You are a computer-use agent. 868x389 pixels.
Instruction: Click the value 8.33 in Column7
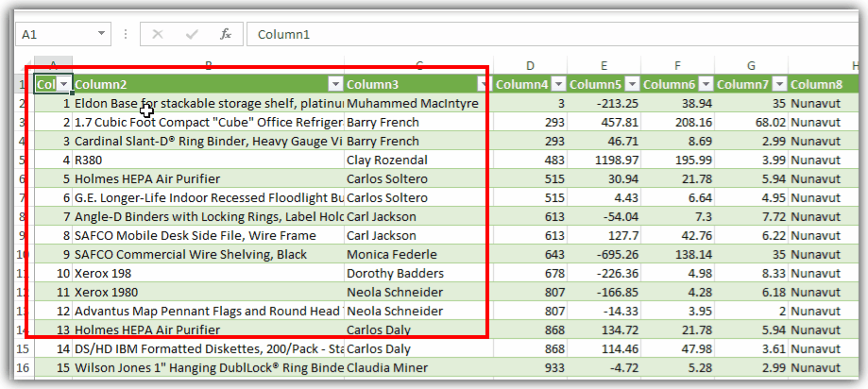(x=751, y=274)
